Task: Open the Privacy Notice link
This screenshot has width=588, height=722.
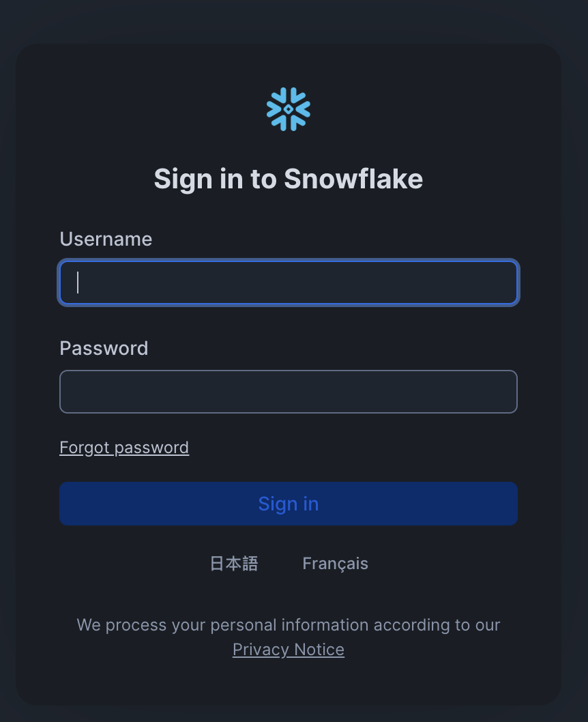Action: coord(289,649)
